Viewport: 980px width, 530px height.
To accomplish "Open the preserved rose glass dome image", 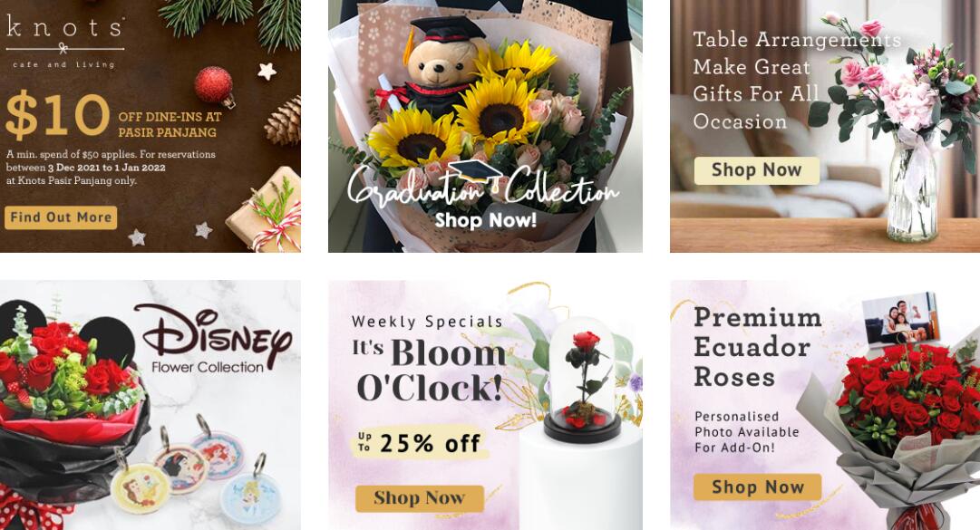I will pos(583,381).
